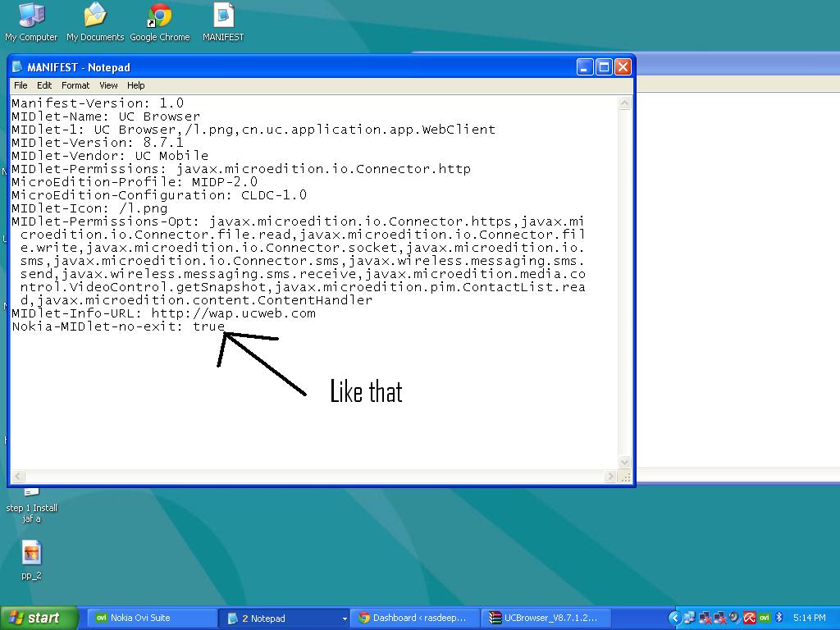This screenshot has height=630, width=840.
Task: Open the View menu in Notepad
Action: tap(108, 85)
